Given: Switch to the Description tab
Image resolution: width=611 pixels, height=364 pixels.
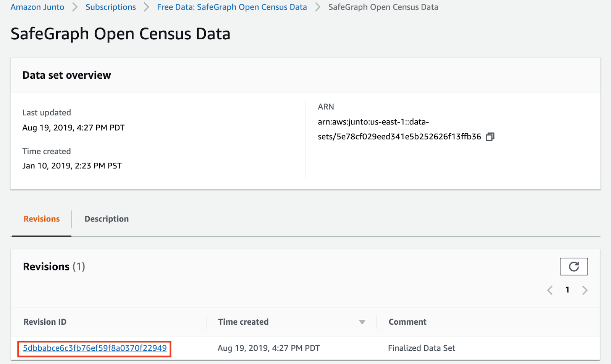Looking at the screenshot, I should point(107,219).
